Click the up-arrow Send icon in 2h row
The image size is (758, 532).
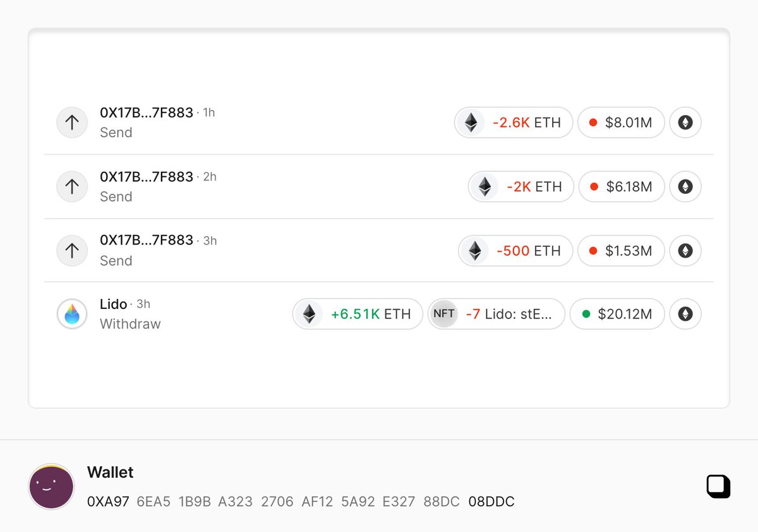pos(72,186)
